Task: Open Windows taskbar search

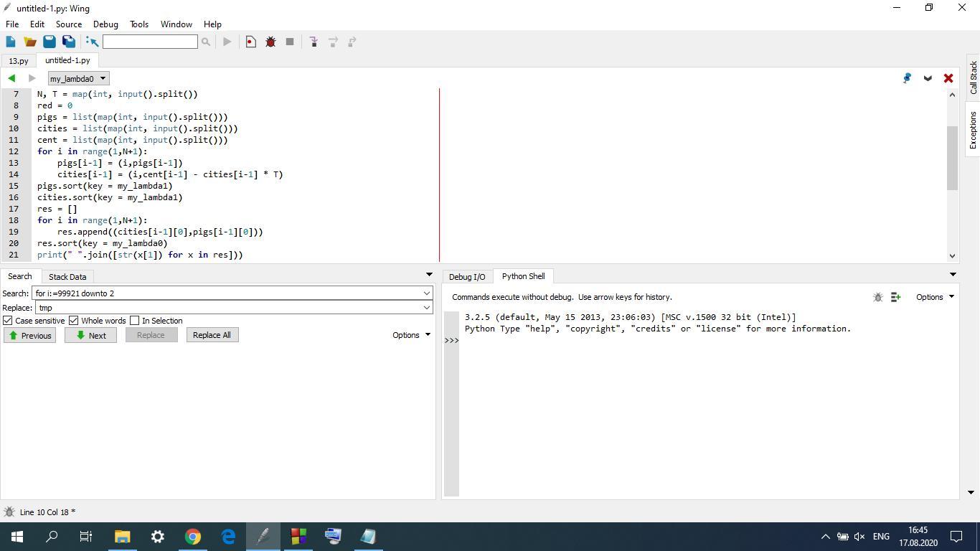Action: 52,537
